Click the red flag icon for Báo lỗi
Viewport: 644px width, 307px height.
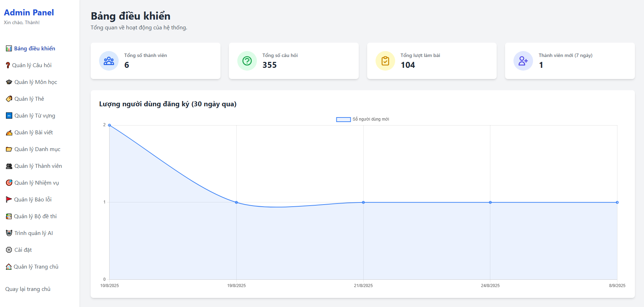point(9,199)
